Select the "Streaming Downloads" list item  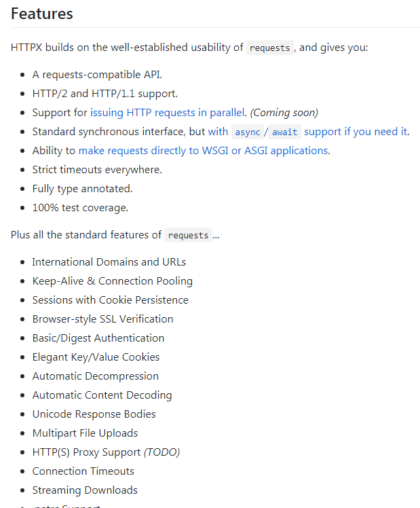click(85, 490)
